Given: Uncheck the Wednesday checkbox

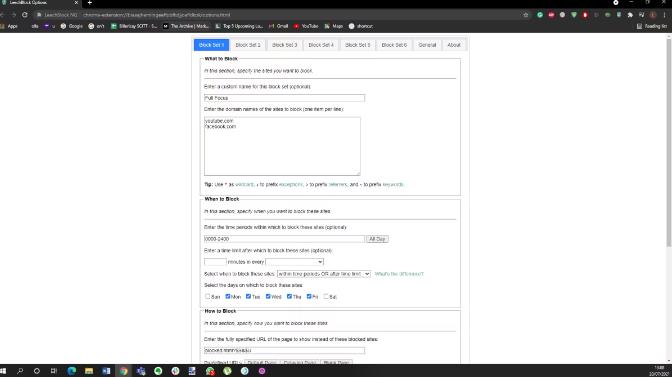Looking at the screenshot, I should 268,296.
